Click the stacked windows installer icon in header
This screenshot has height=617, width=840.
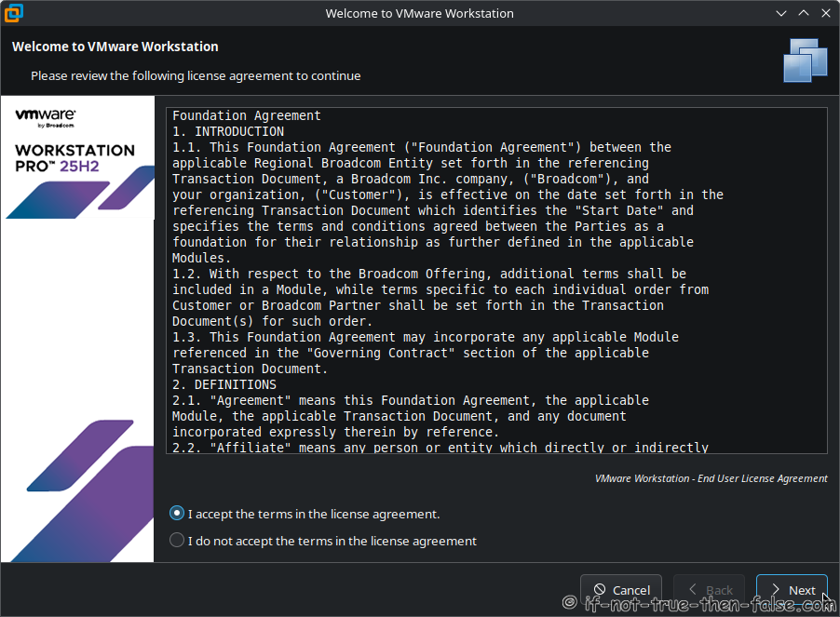click(x=806, y=60)
